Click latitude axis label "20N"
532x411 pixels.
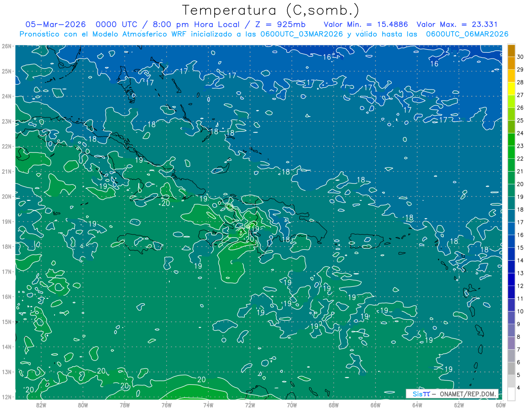[7, 196]
